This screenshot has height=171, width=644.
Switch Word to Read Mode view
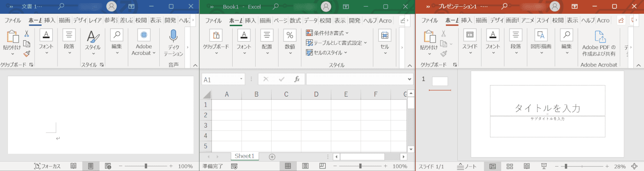[73, 166]
